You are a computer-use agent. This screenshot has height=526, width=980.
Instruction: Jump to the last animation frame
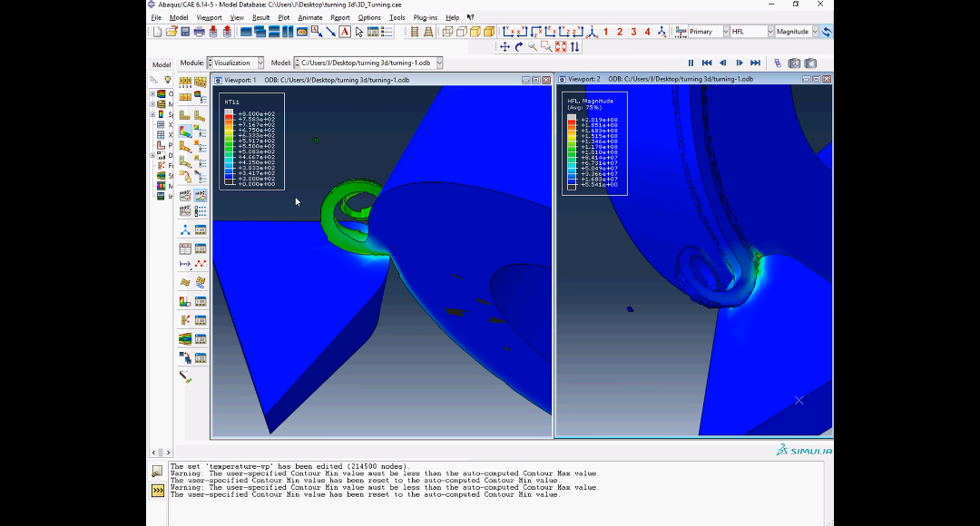756,63
